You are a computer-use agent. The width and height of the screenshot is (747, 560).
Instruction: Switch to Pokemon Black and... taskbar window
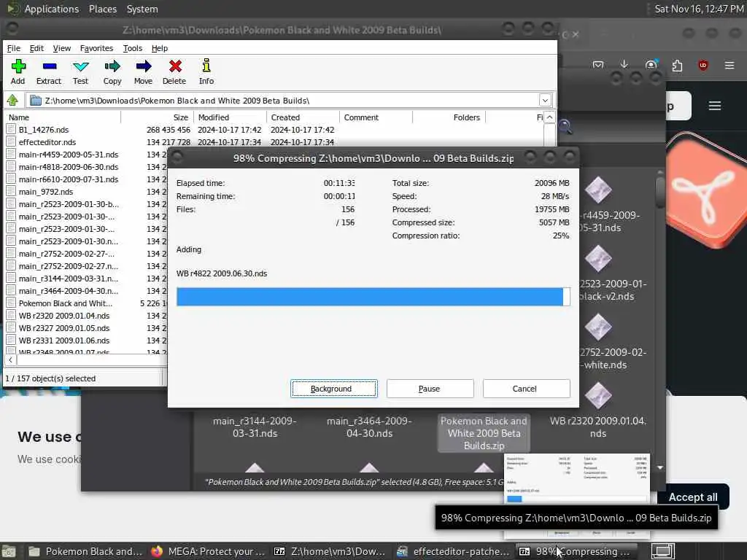click(x=86, y=551)
